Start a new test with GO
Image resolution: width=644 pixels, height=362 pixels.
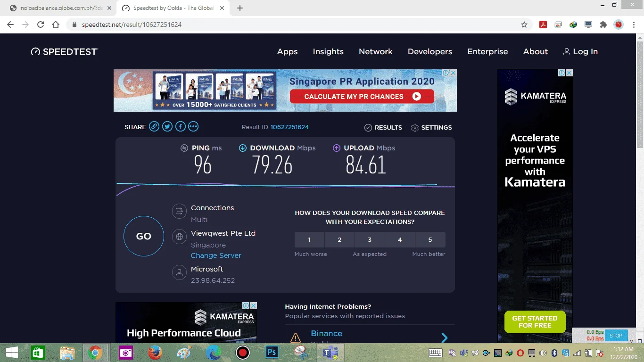[144, 236]
